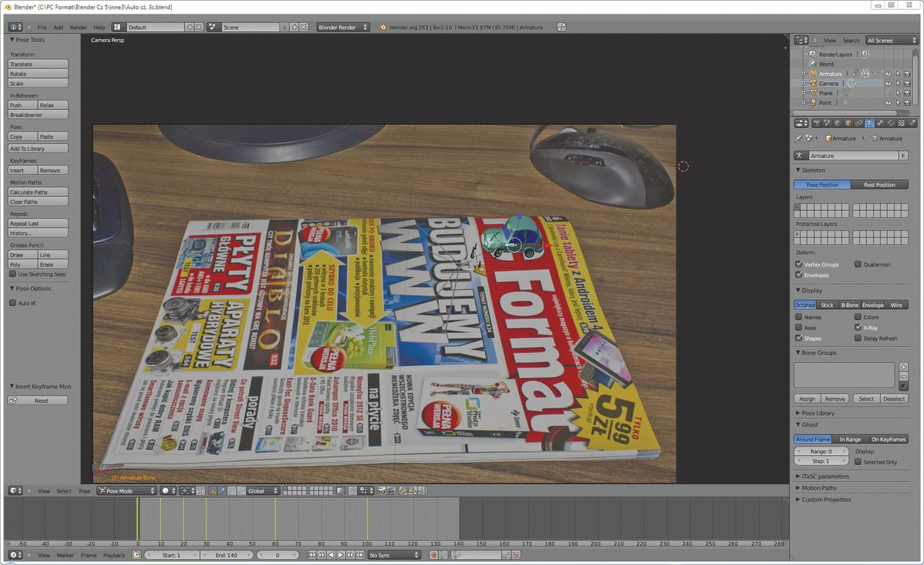
Task: Open the Help menu
Action: coord(99,27)
